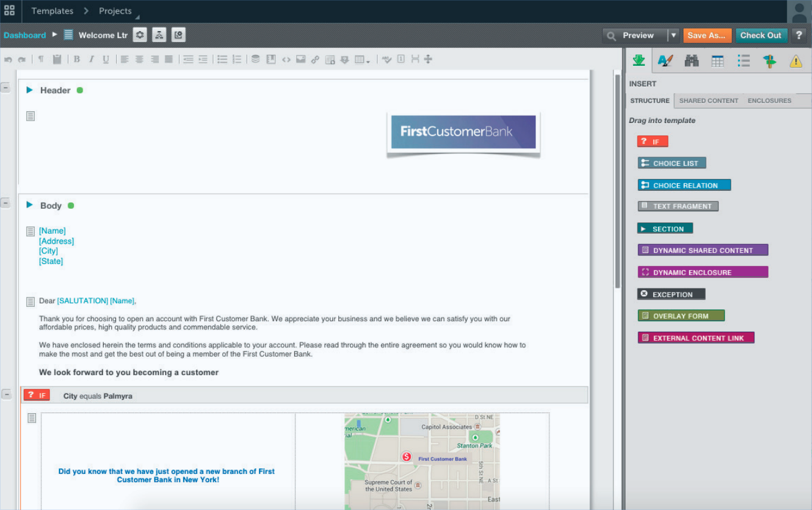The image size is (812, 510).
Task: Toggle italic formatting
Action: (x=91, y=60)
